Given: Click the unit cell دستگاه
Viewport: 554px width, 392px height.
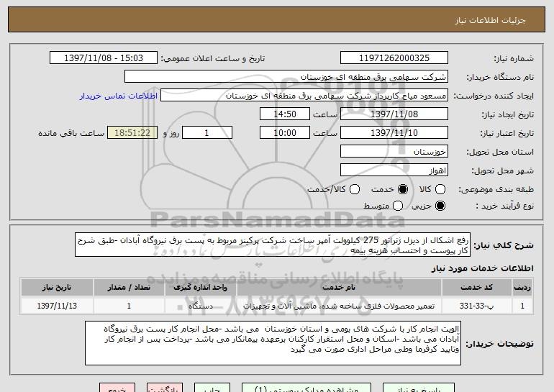Looking at the screenshot, I should [x=200, y=306].
